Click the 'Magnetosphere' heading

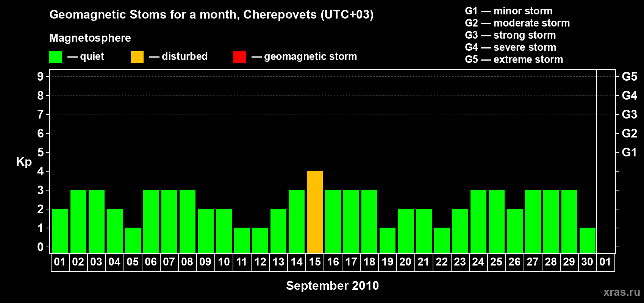(90, 38)
